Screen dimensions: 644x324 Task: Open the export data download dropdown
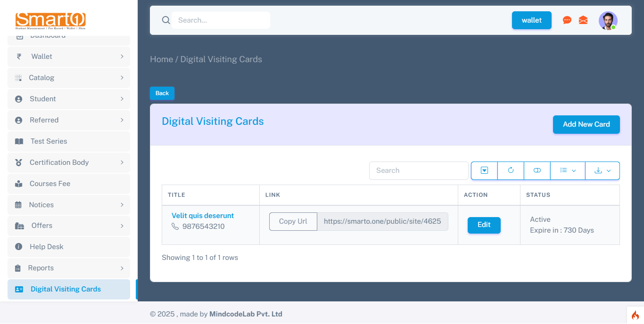(602, 170)
